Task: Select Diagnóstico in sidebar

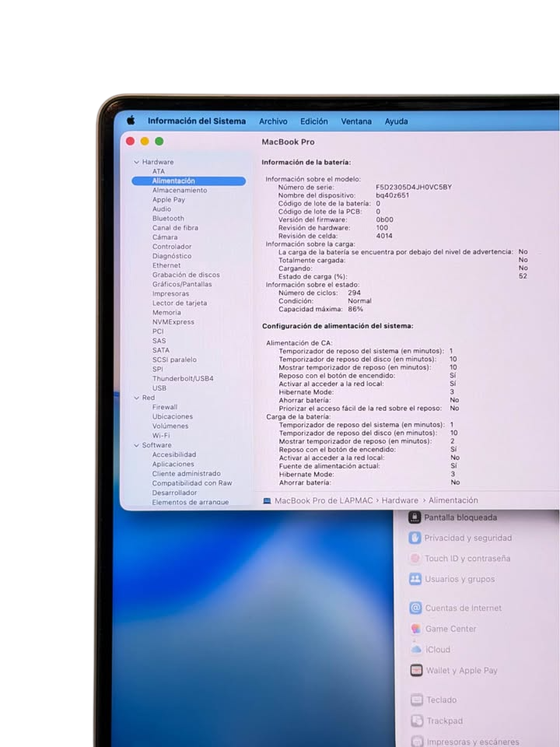Action: pyautogui.click(x=172, y=256)
